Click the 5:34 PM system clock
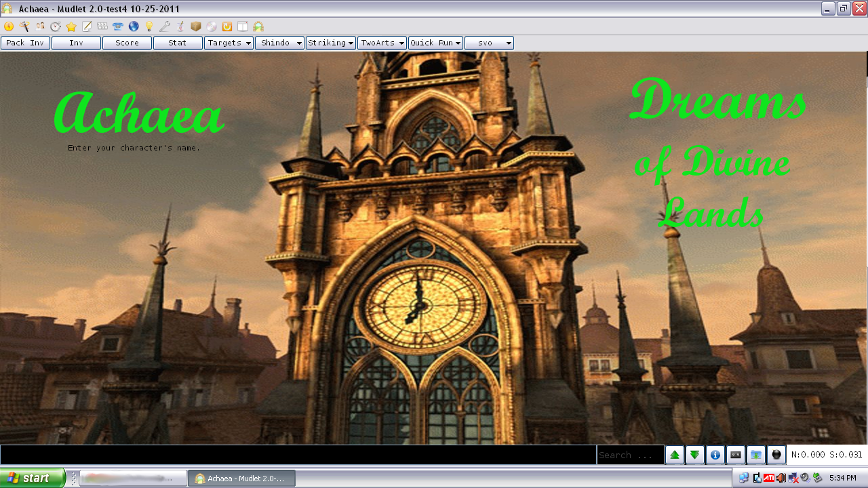868x488 pixels. (x=843, y=478)
